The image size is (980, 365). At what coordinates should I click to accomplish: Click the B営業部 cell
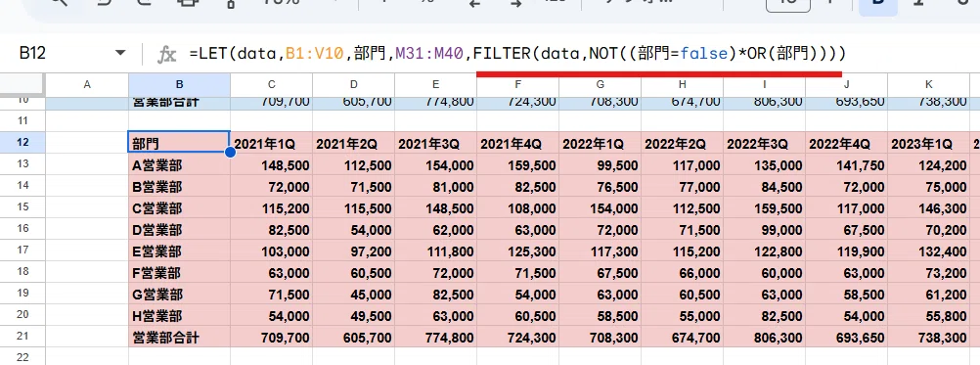click(179, 186)
